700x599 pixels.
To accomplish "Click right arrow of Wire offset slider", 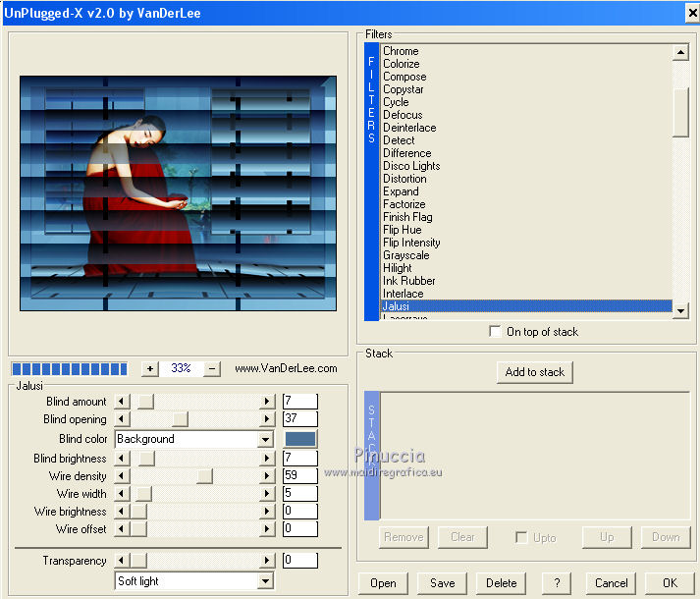I will pos(267,529).
